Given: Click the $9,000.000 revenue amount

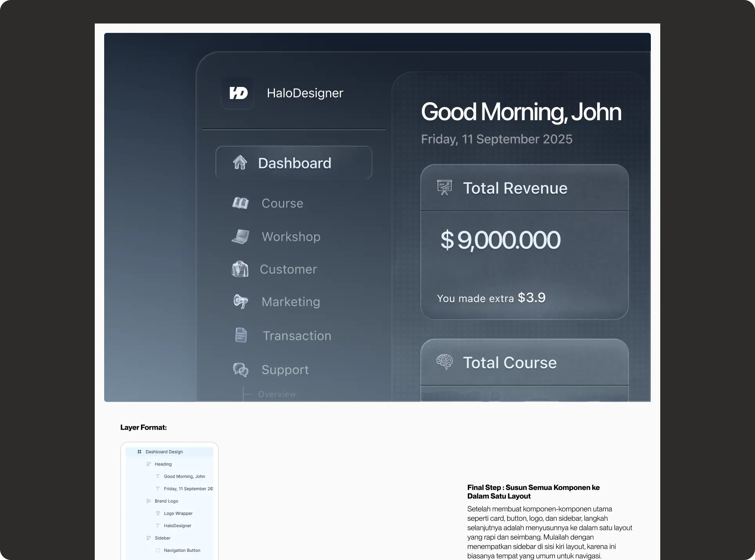Looking at the screenshot, I should (x=500, y=240).
